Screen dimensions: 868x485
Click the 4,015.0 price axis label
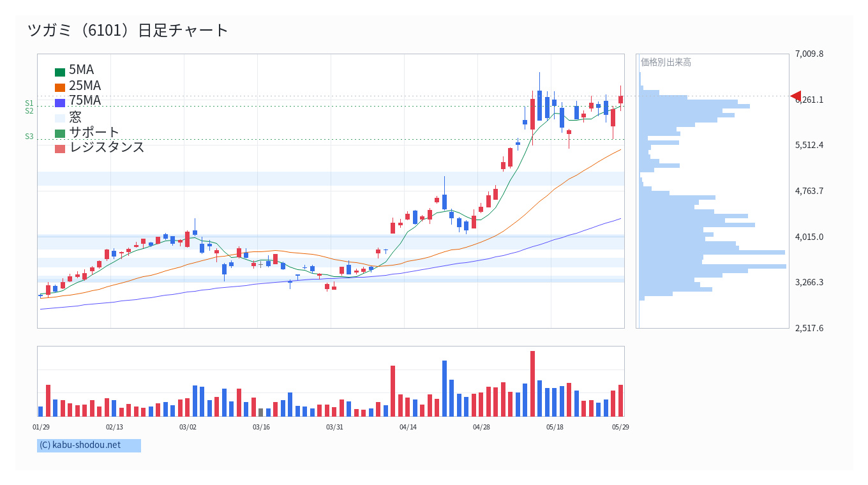tap(809, 237)
